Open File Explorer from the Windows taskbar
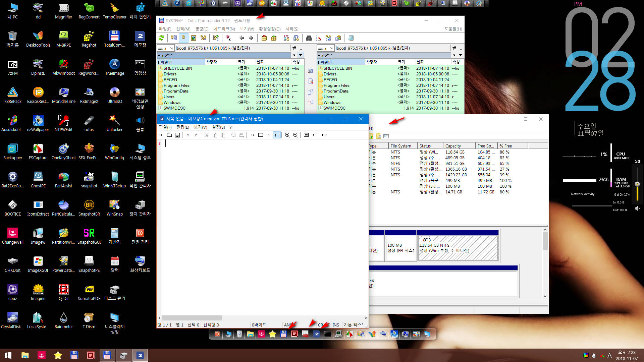 point(25,355)
